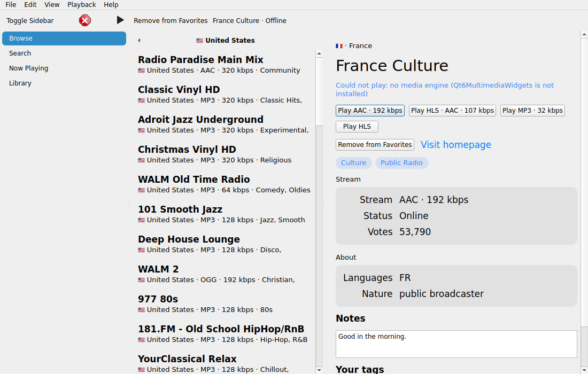Select 977 80s station

225,305
